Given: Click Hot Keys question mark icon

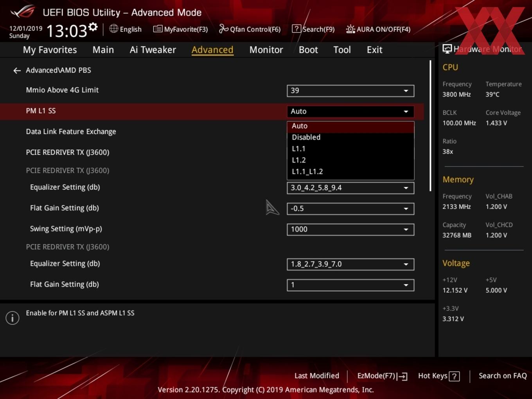Looking at the screenshot, I should click(x=454, y=376).
